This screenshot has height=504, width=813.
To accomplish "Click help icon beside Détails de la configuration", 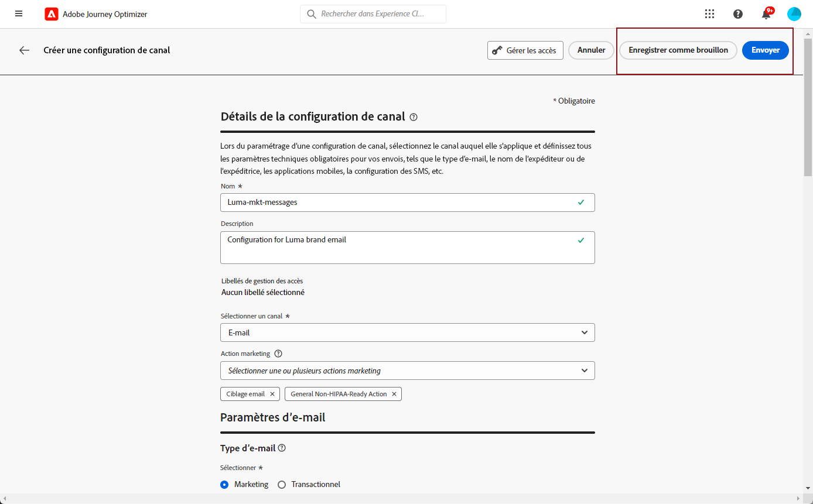I will pos(414,117).
